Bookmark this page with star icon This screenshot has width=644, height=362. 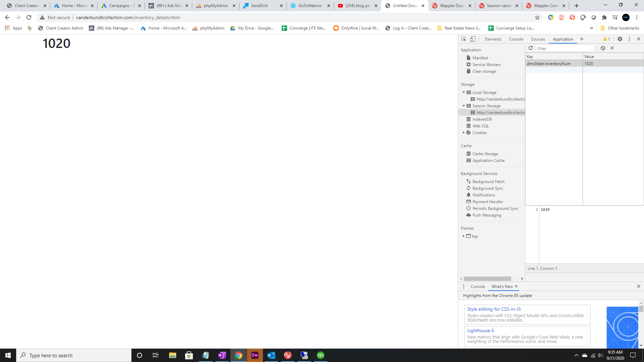[537, 17]
